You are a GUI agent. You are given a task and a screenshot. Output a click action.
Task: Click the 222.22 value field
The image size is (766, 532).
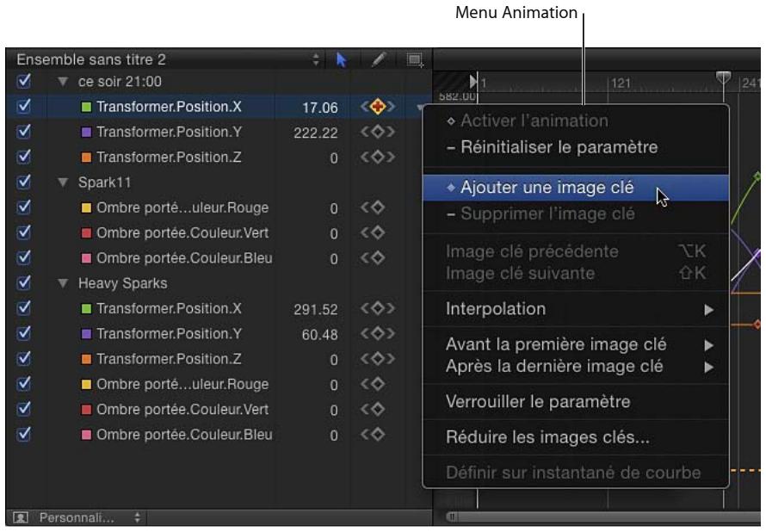coord(316,133)
